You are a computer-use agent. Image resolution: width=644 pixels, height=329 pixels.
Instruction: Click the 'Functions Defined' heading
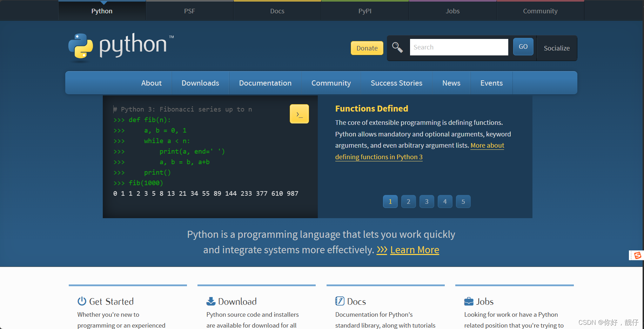[x=371, y=108]
